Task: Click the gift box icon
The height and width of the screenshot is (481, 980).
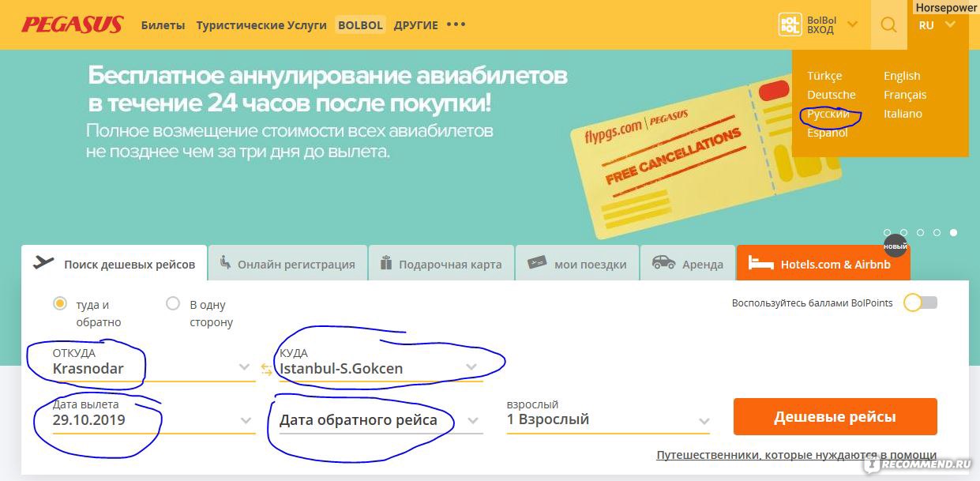Action: tap(386, 262)
